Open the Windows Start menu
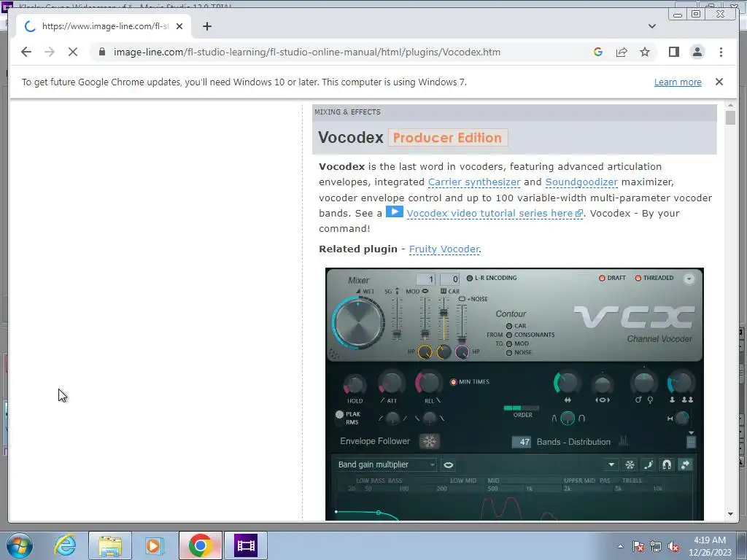The height and width of the screenshot is (560, 747). (19, 545)
